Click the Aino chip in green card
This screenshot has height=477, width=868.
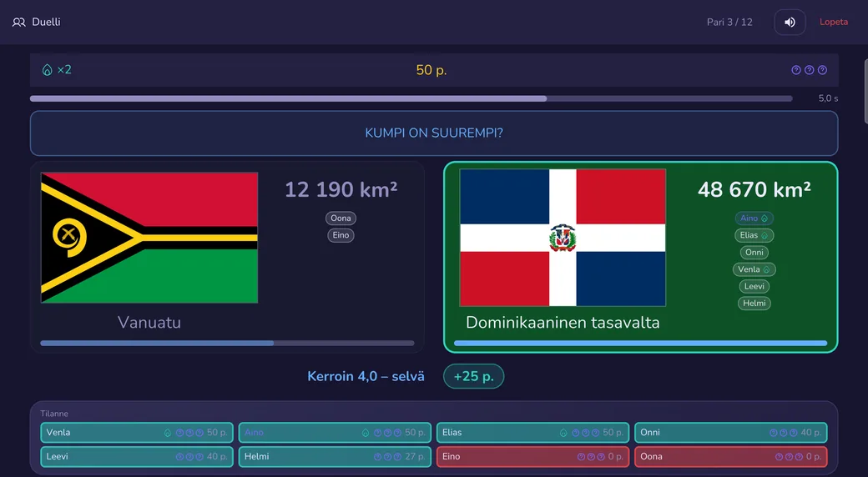tap(754, 218)
